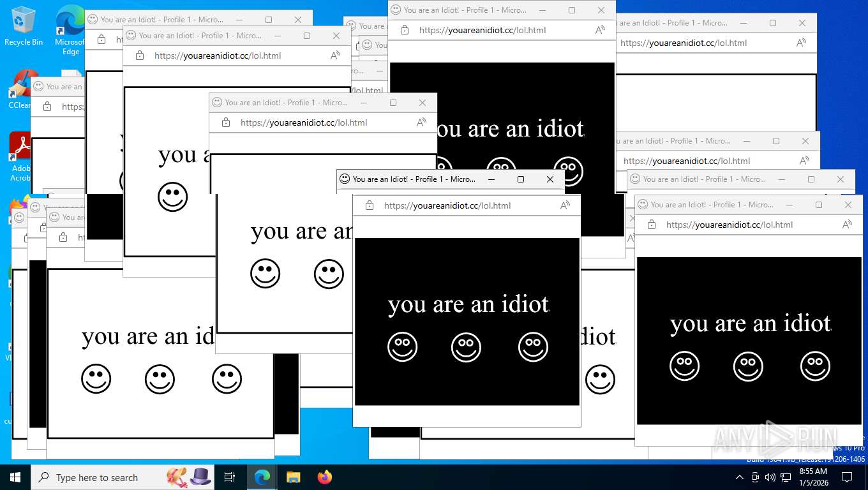Click the Read aloud icon in the center black-page window

(565, 205)
